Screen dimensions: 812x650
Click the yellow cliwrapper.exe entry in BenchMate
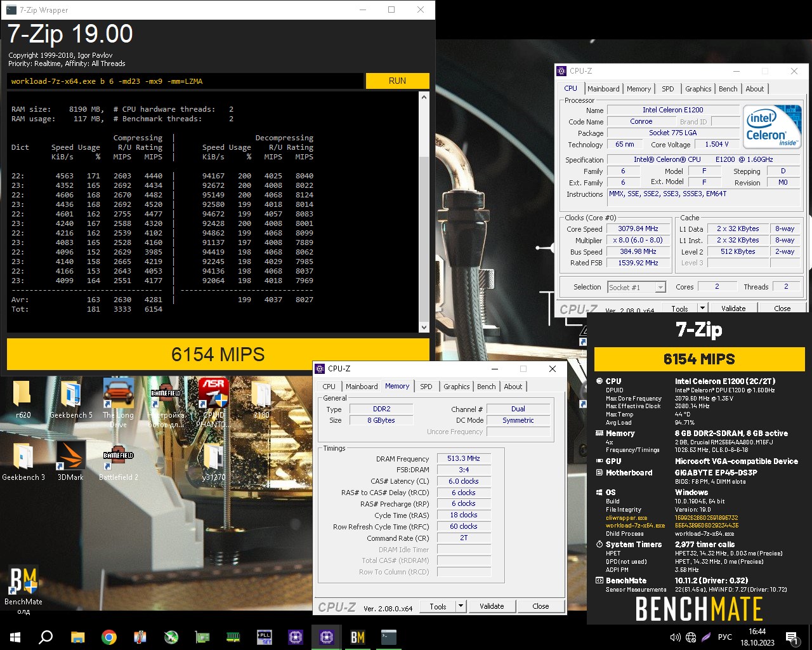tap(626, 518)
